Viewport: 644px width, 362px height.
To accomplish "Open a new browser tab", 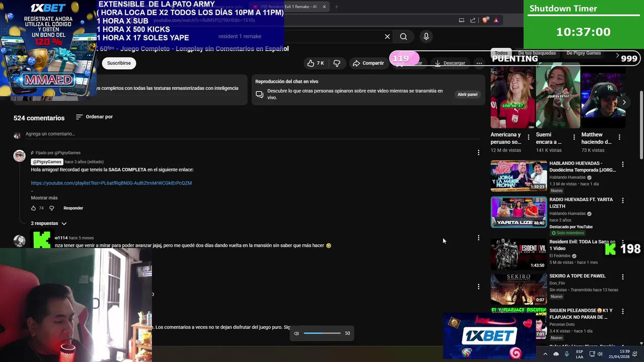I will 337,7.
